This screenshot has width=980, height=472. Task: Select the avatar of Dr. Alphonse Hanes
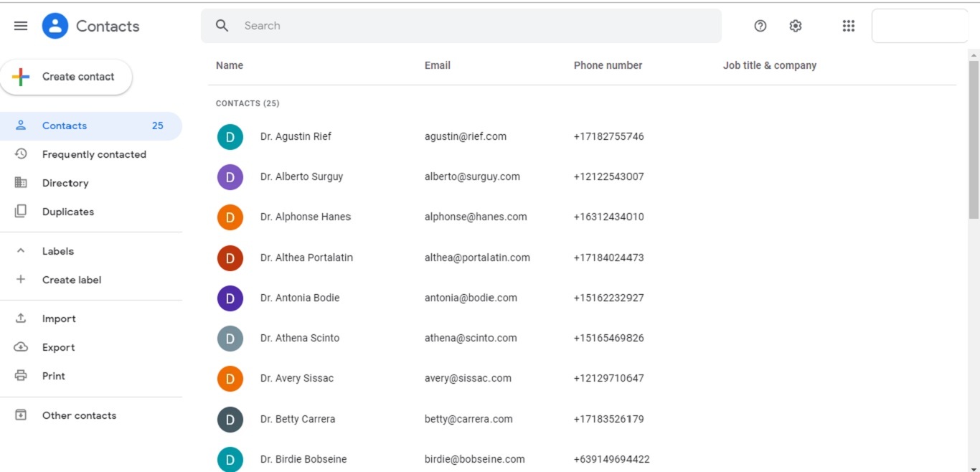(230, 217)
